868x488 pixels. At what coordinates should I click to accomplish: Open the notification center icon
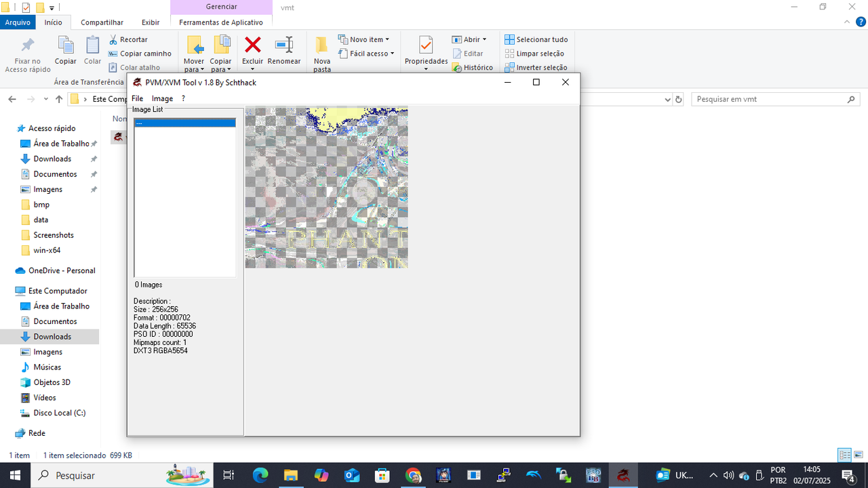[x=848, y=475]
